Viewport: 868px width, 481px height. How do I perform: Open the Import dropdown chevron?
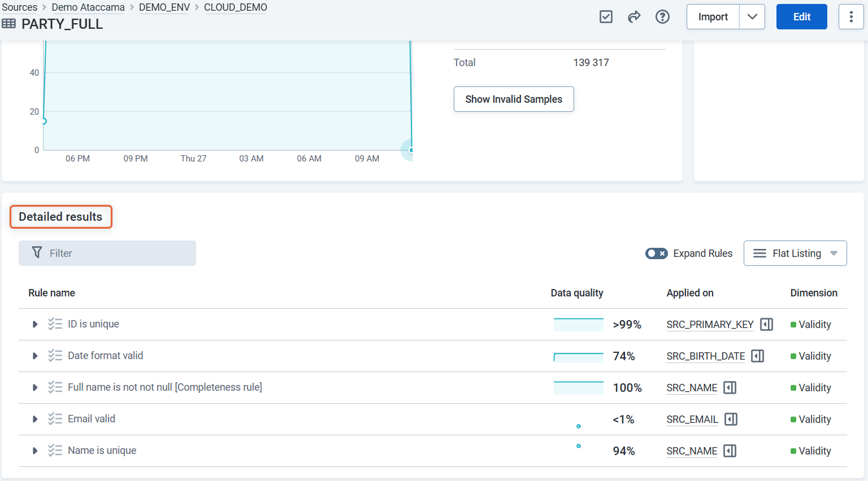752,16
